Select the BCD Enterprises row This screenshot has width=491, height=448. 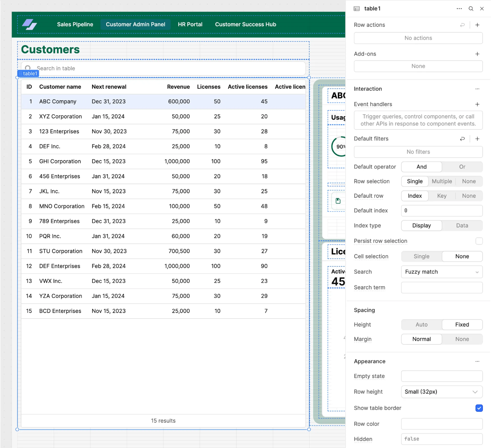163,311
